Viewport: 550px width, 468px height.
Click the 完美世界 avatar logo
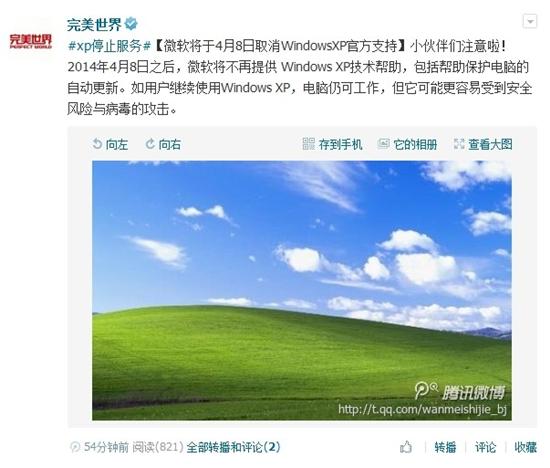pyautogui.click(x=31, y=41)
